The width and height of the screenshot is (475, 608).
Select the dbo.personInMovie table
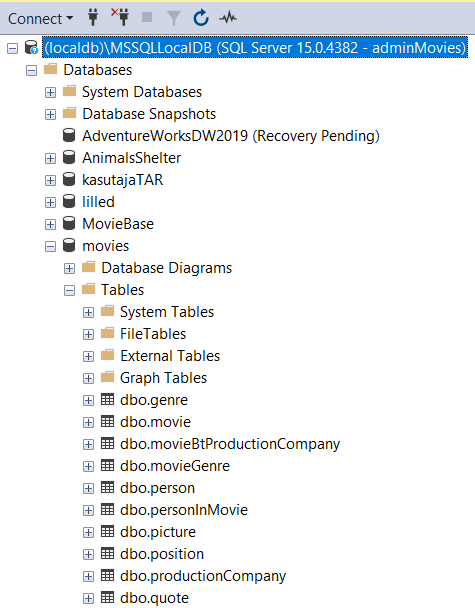point(184,510)
